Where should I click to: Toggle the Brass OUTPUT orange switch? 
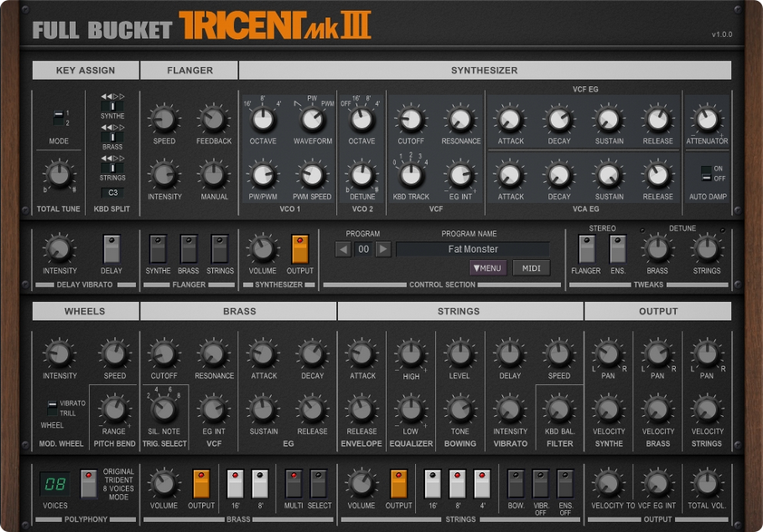(201, 484)
